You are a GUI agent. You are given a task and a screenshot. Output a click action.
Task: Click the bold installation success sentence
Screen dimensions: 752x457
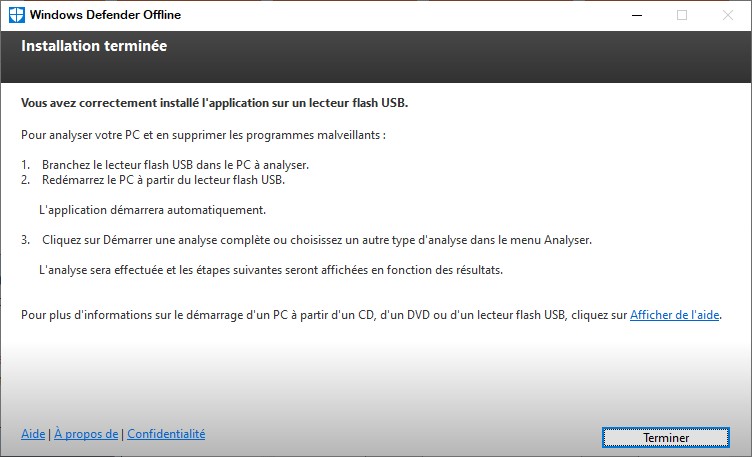215,103
